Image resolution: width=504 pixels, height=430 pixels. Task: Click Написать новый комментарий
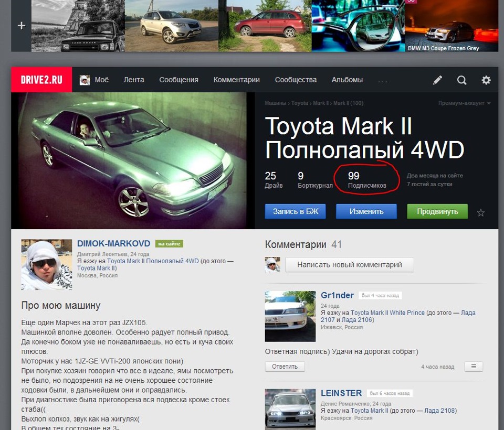[x=350, y=265]
